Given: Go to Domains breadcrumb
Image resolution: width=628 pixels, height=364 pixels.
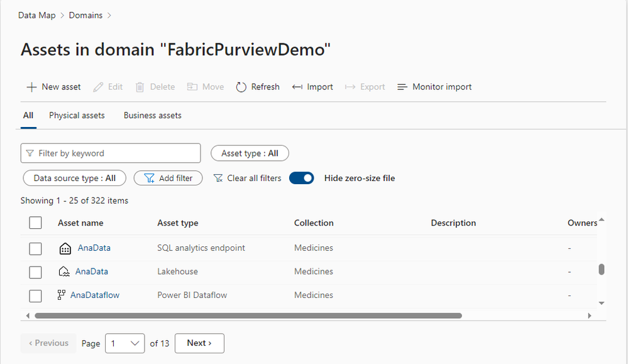Looking at the screenshot, I should [85, 16].
